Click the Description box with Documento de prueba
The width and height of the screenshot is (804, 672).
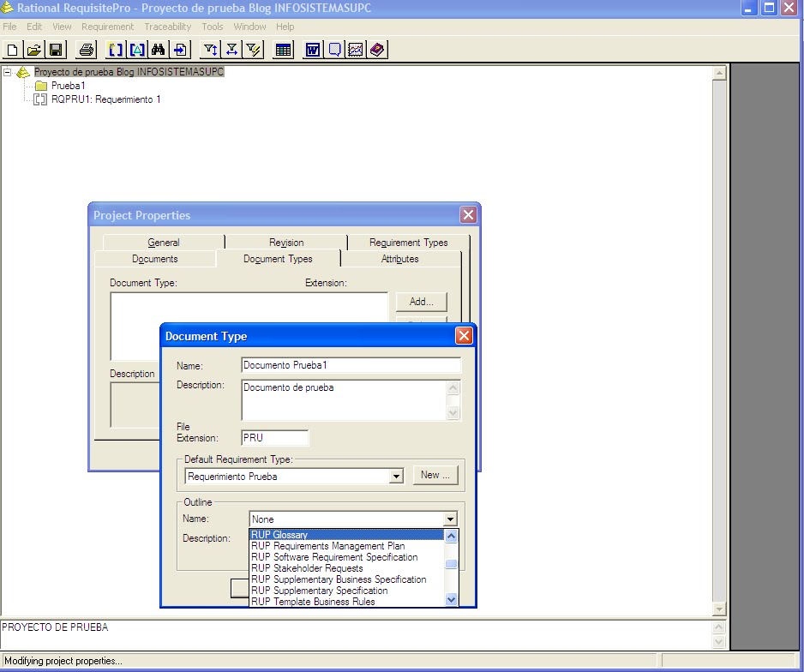[344, 400]
